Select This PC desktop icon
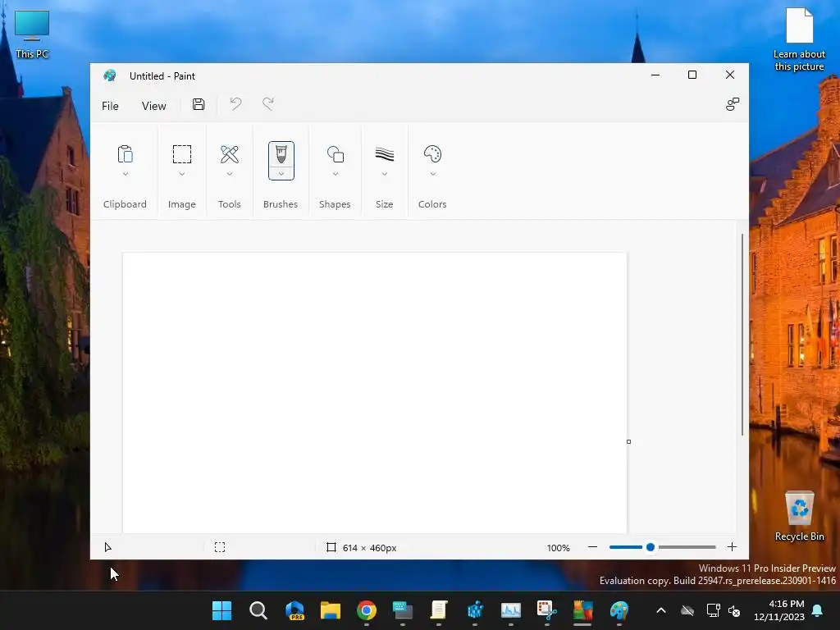Viewport: 840px width, 630px height. (x=32, y=34)
